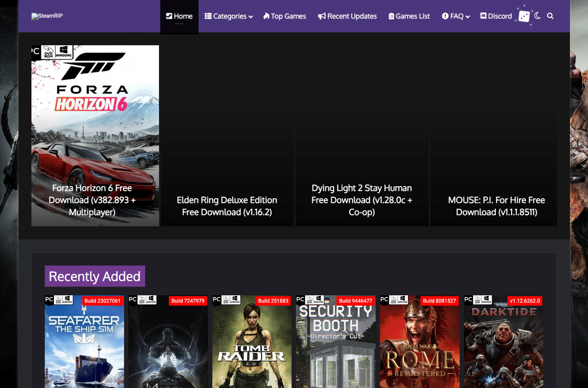Image resolution: width=588 pixels, height=388 pixels.
Task: Open Dying Light 2 Stay Human download
Action: click(x=362, y=200)
